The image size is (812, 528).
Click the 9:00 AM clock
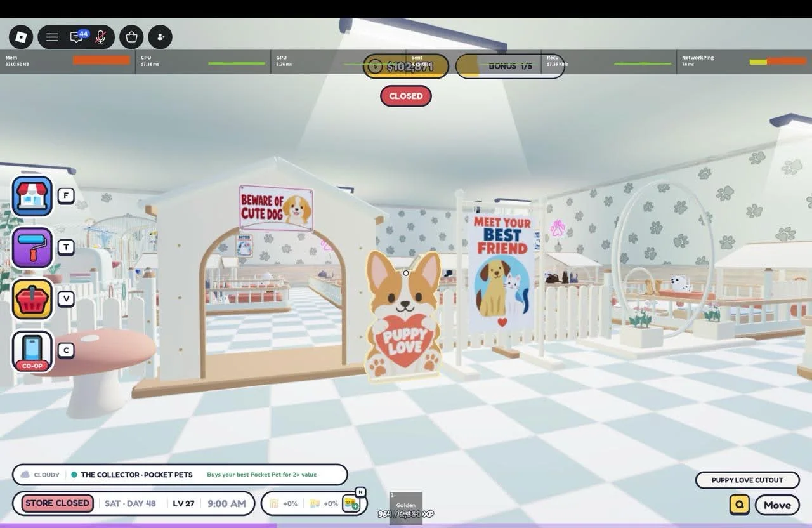tap(226, 503)
